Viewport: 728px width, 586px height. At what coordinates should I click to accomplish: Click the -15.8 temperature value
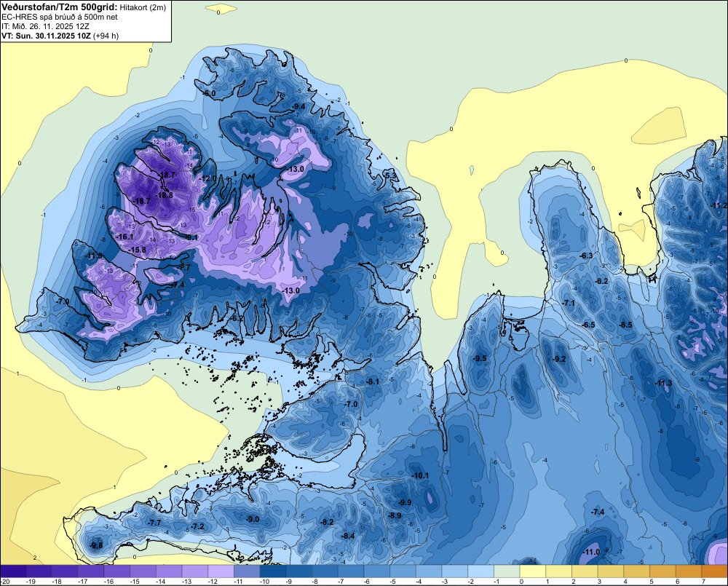138,250
